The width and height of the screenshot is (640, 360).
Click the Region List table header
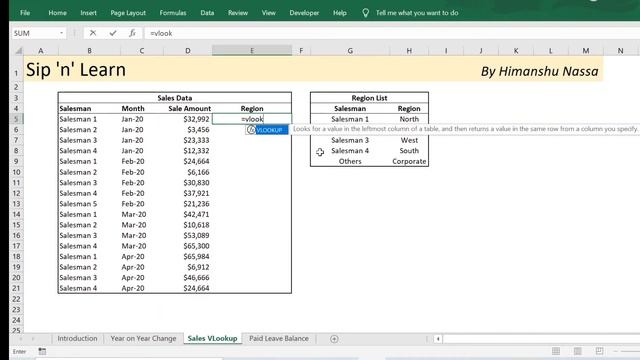[x=369, y=98]
